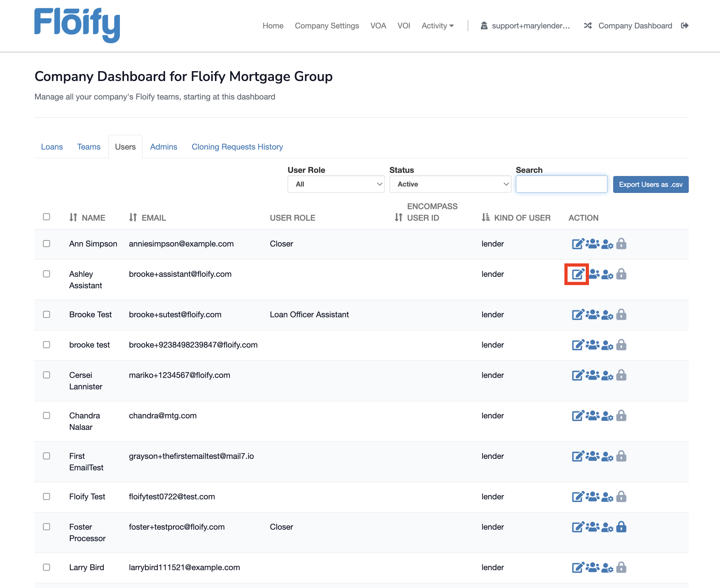
Task: Toggle the select-all users checkbox
Action: point(47,217)
